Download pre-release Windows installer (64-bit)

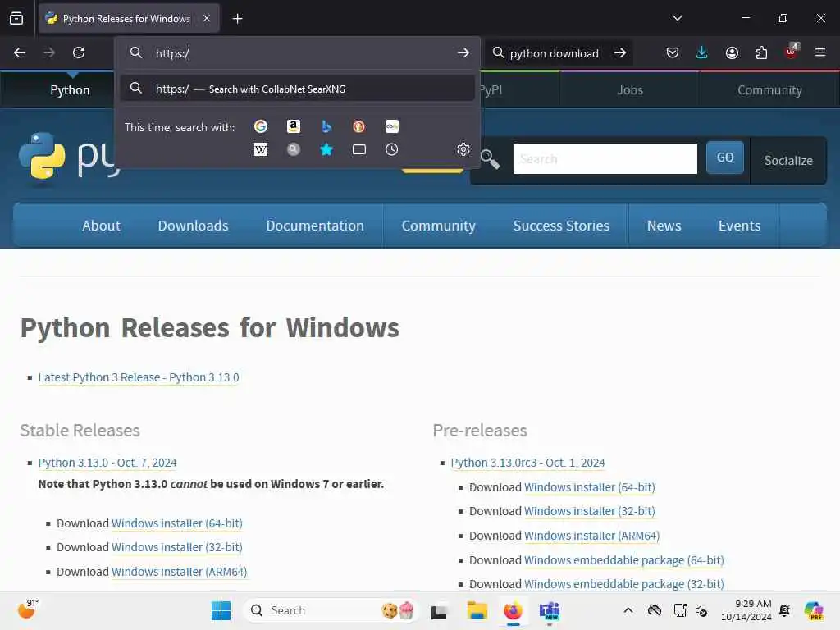point(589,487)
